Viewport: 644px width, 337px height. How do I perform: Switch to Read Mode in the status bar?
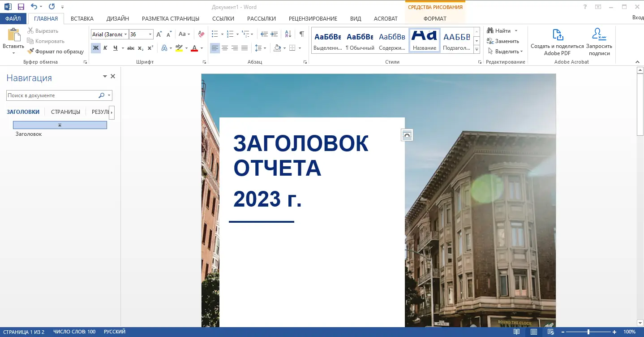click(516, 332)
